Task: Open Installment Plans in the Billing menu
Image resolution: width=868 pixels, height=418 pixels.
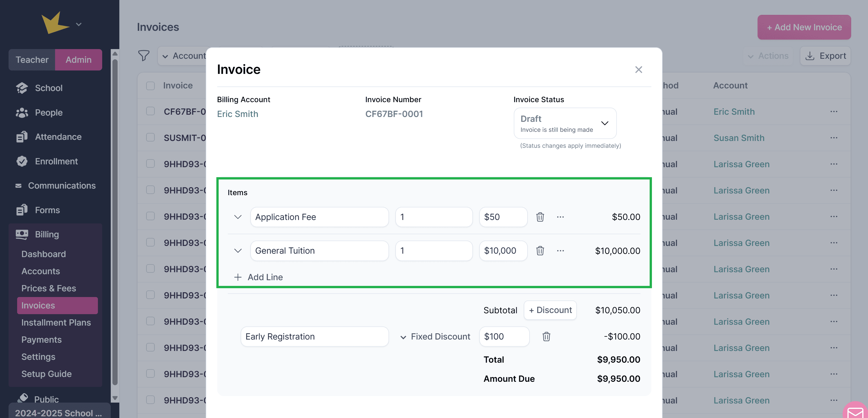Action: pos(56,322)
